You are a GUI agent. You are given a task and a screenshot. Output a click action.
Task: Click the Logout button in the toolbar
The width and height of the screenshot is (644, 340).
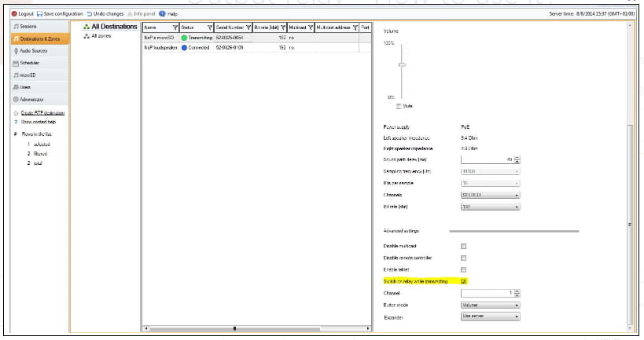(23, 14)
